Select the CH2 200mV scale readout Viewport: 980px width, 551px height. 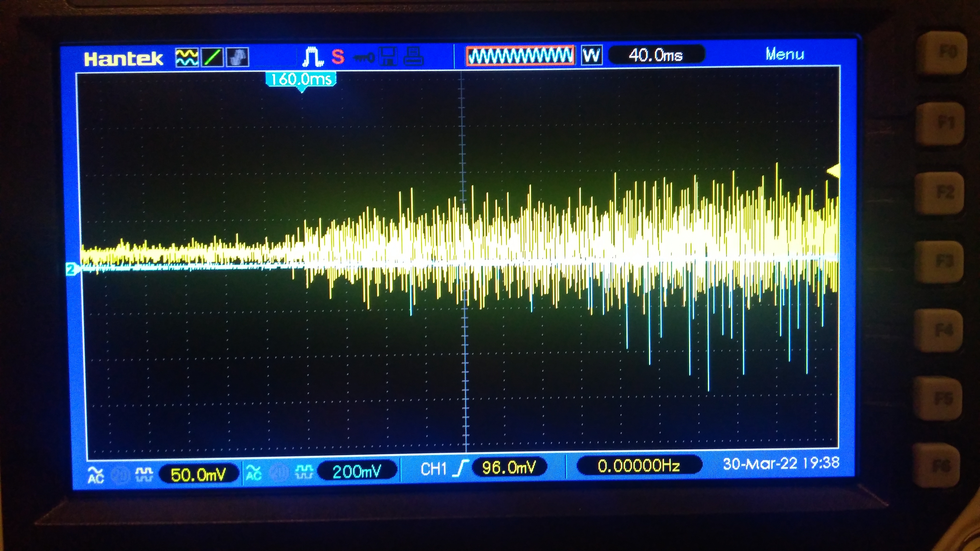357,471
